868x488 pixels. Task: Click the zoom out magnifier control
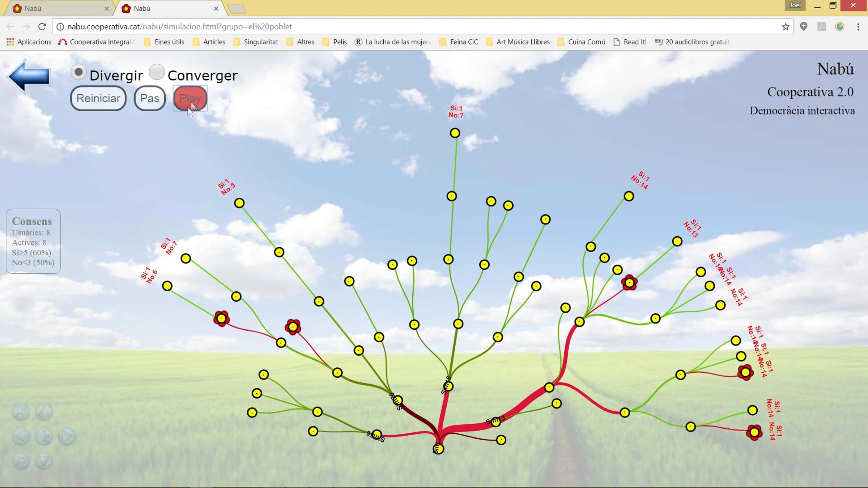pos(21,461)
